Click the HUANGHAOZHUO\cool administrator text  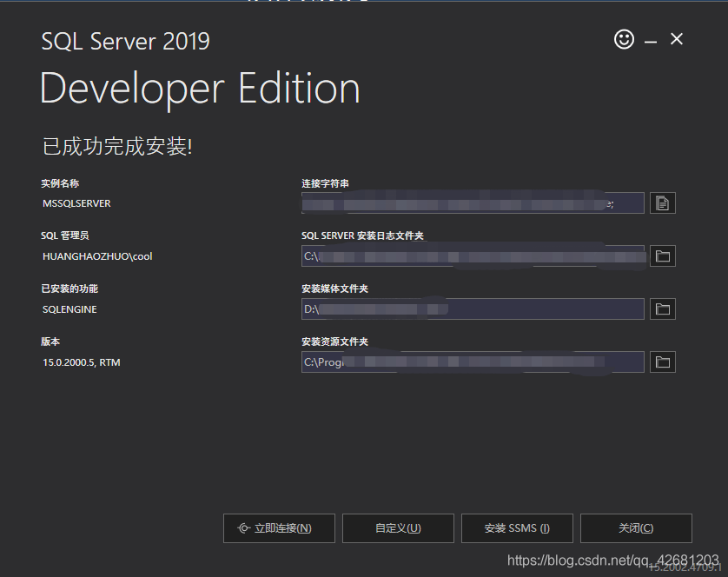(x=97, y=256)
